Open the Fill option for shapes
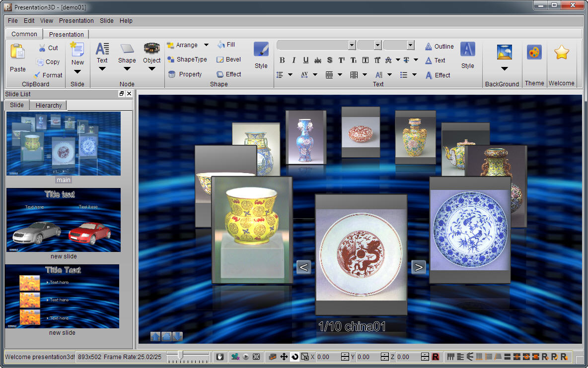This screenshot has height=368, width=588. (226, 45)
